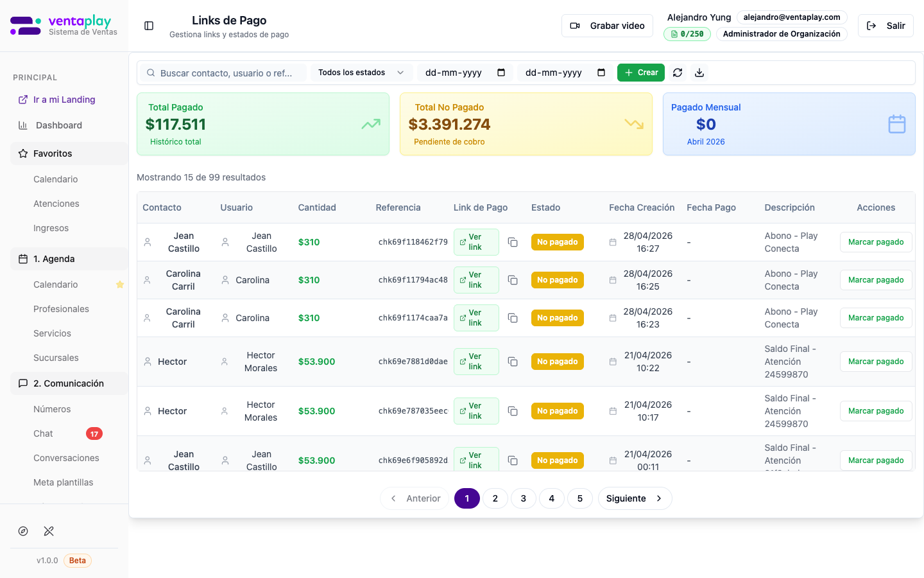Open the Todos los estados dropdown

pyautogui.click(x=361, y=73)
